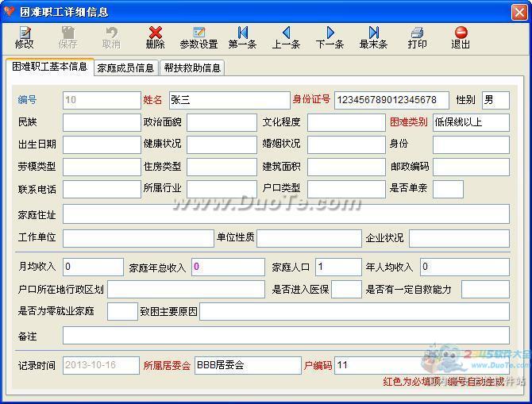Click the 家庭住址 text field

click(x=286, y=214)
